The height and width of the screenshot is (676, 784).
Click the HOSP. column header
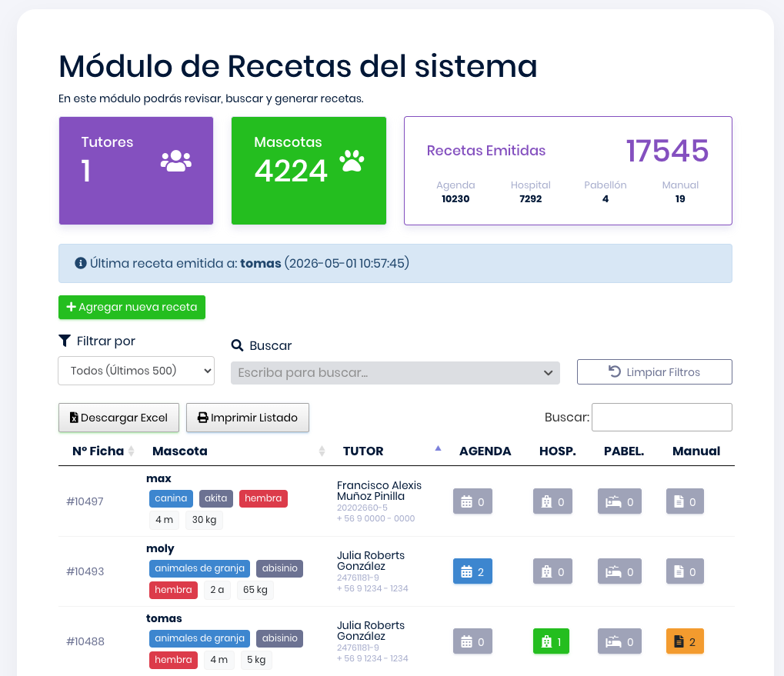(x=558, y=451)
